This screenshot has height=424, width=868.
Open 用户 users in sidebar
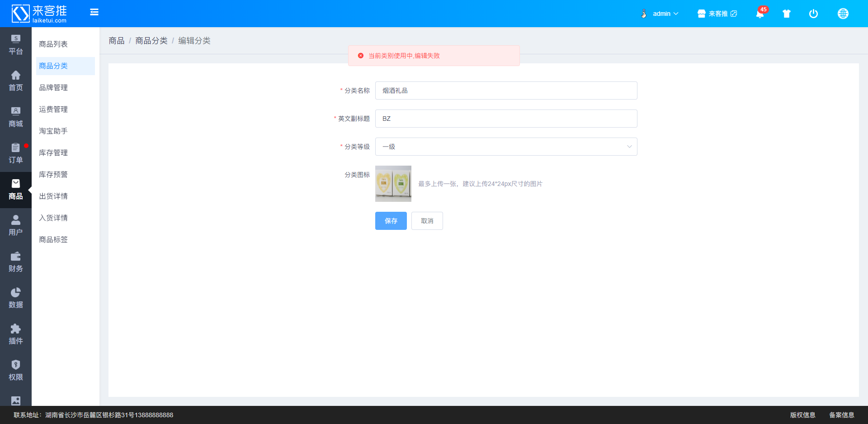16,226
